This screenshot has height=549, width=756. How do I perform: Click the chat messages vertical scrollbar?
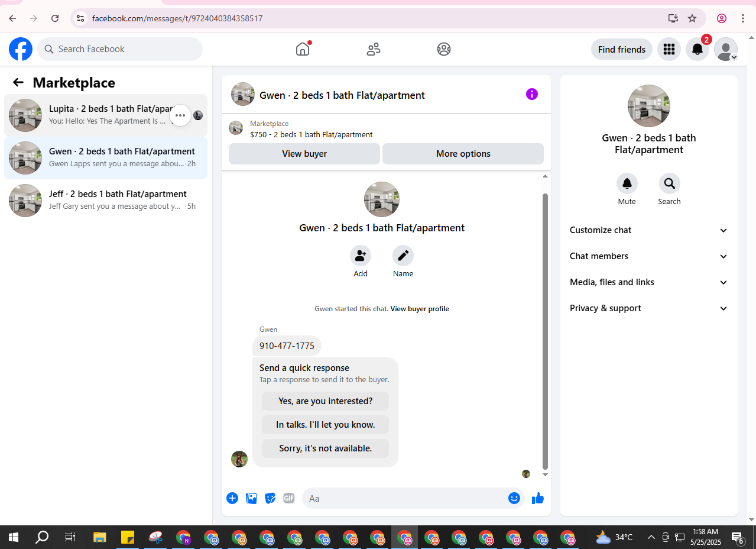(x=545, y=331)
